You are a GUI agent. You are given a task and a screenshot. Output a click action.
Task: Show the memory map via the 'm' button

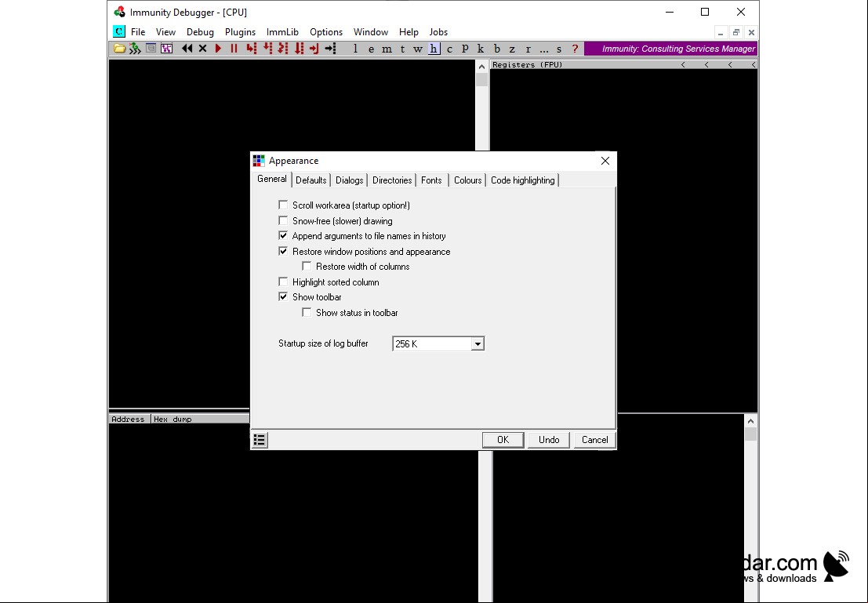point(387,49)
